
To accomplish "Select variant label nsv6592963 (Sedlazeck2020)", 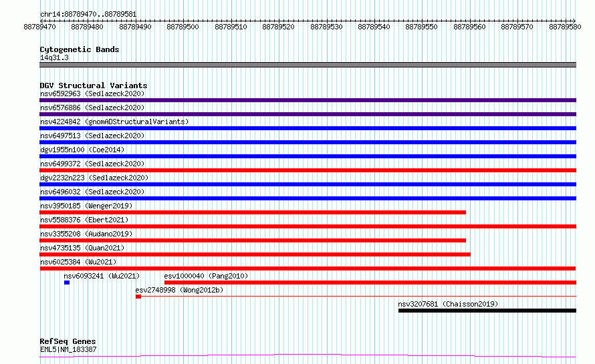I will (x=92, y=94).
